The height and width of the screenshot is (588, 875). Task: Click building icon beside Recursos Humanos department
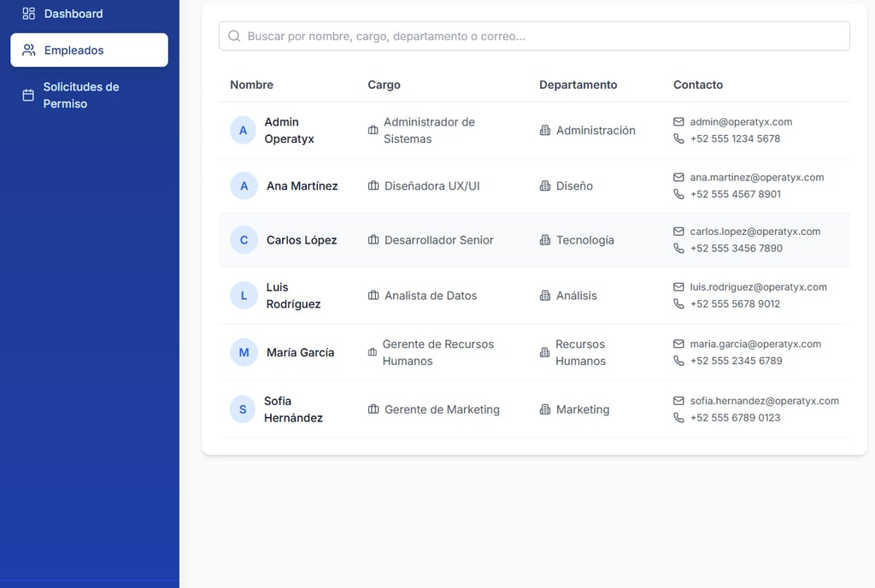(544, 353)
